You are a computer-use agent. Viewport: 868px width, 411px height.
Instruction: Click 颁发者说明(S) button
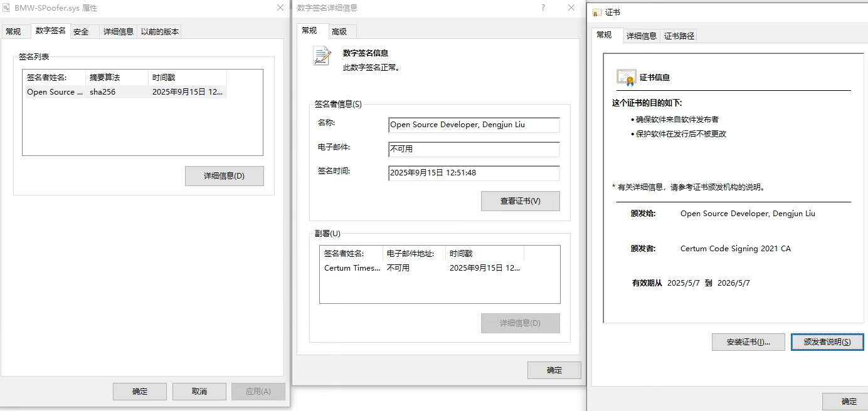coord(827,342)
